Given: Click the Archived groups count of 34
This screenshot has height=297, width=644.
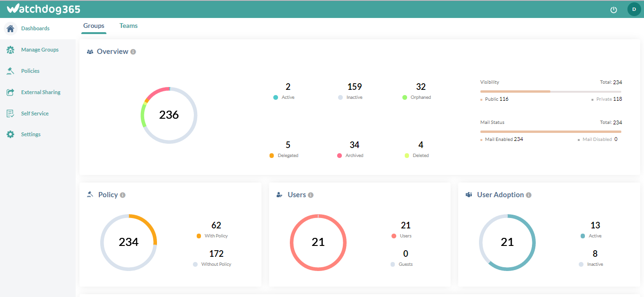Looking at the screenshot, I should point(355,145).
